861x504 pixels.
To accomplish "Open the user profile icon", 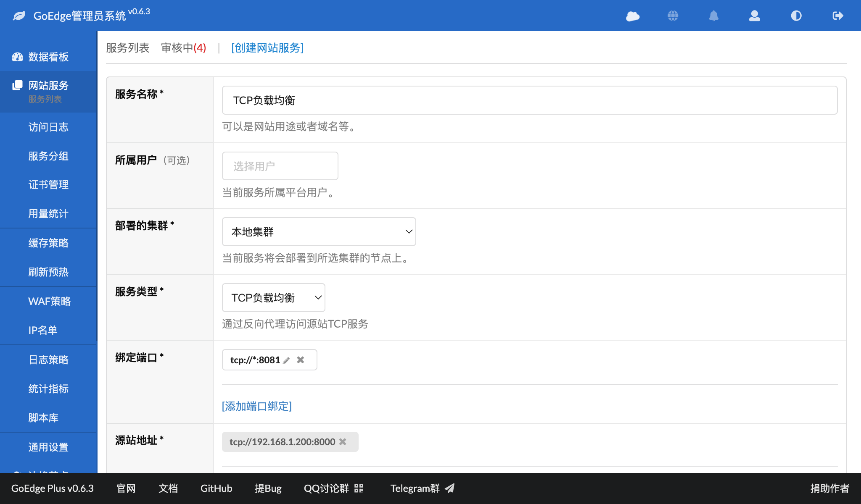I will [755, 16].
